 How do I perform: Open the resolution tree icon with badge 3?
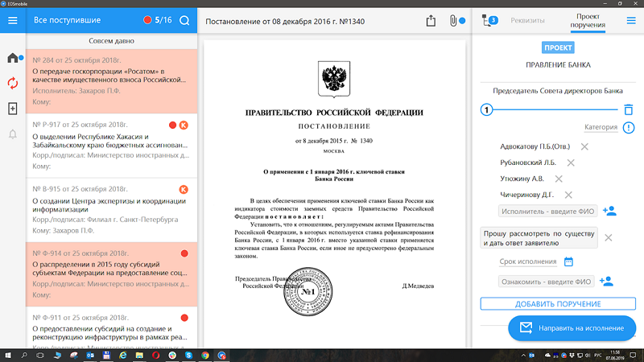489,20
